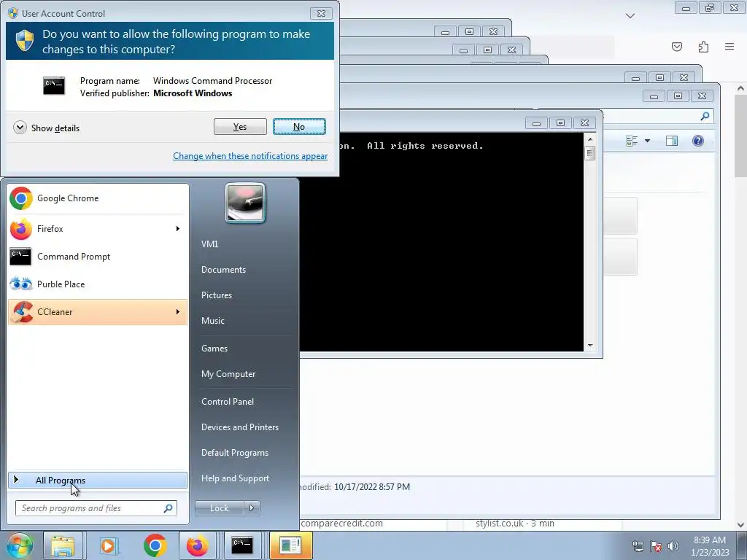
Task: Open Pictures from Start menu
Action: click(216, 295)
